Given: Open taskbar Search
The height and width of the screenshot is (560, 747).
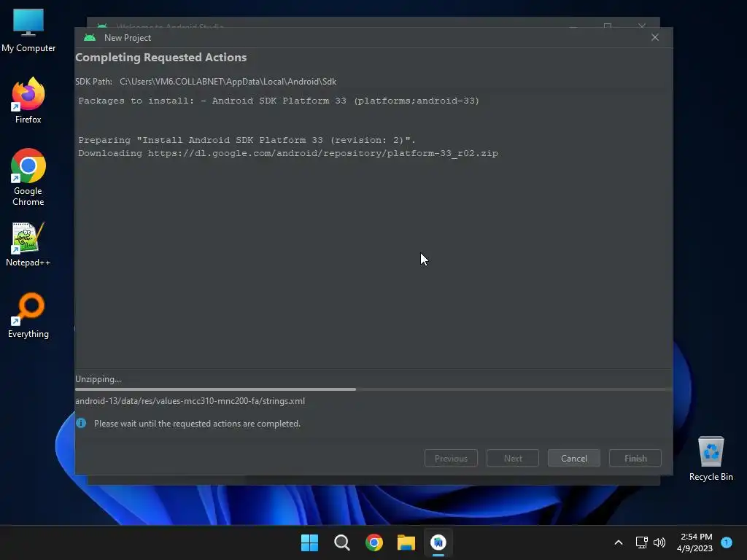Looking at the screenshot, I should click(x=341, y=542).
